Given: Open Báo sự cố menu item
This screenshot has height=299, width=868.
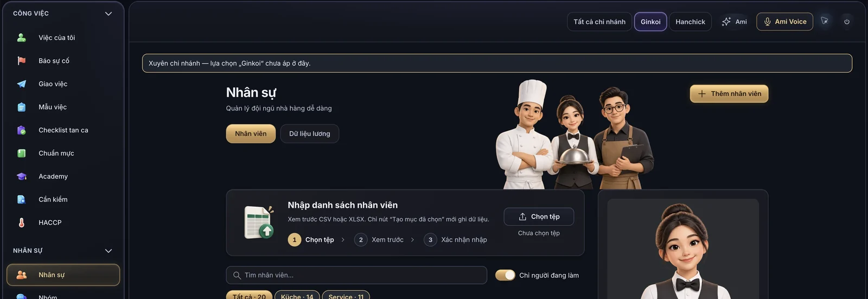Looking at the screenshot, I should click(63, 61).
